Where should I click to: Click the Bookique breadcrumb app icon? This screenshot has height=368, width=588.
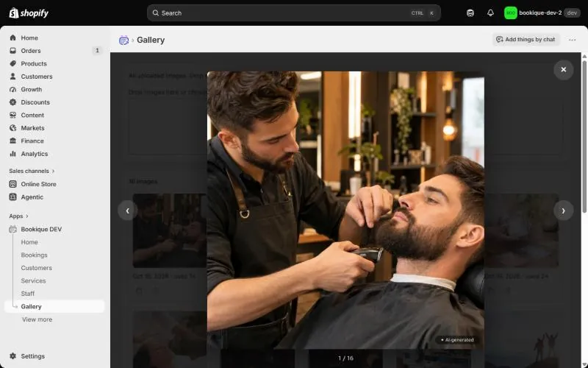tap(123, 40)
